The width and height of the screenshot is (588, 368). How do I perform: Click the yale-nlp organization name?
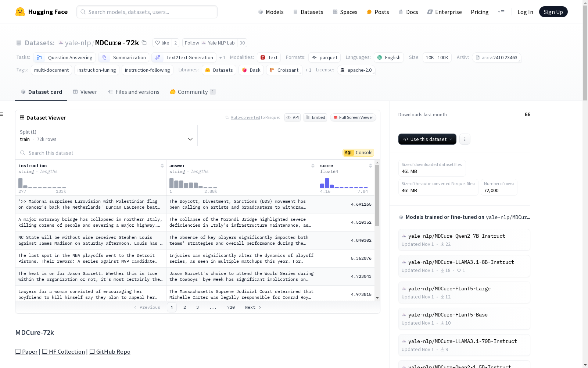click(x=78, y=43)
